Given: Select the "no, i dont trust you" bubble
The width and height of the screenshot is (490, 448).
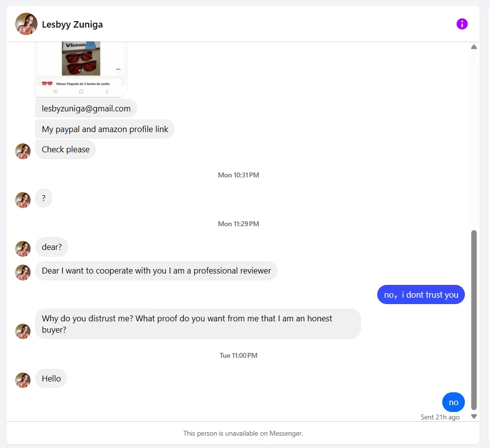Looking at the screenshot, I should (x=421, y=295).
